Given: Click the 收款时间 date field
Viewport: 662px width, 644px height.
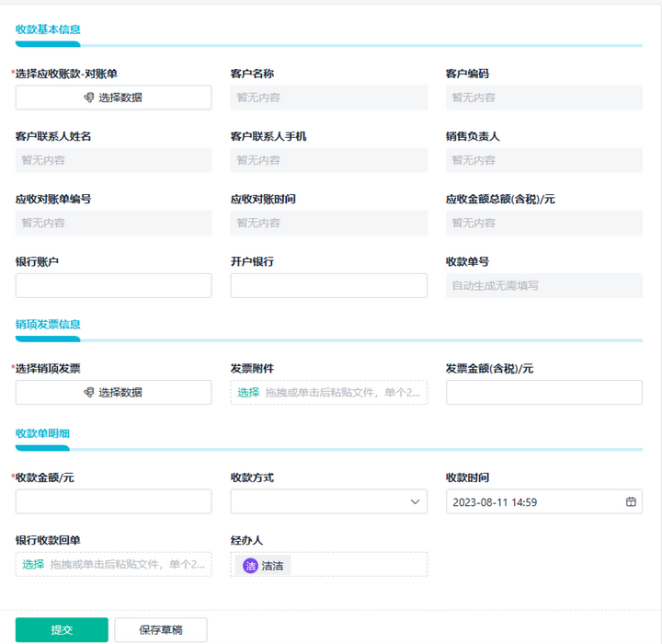Looking at the screenshot, I should [533, 502].
